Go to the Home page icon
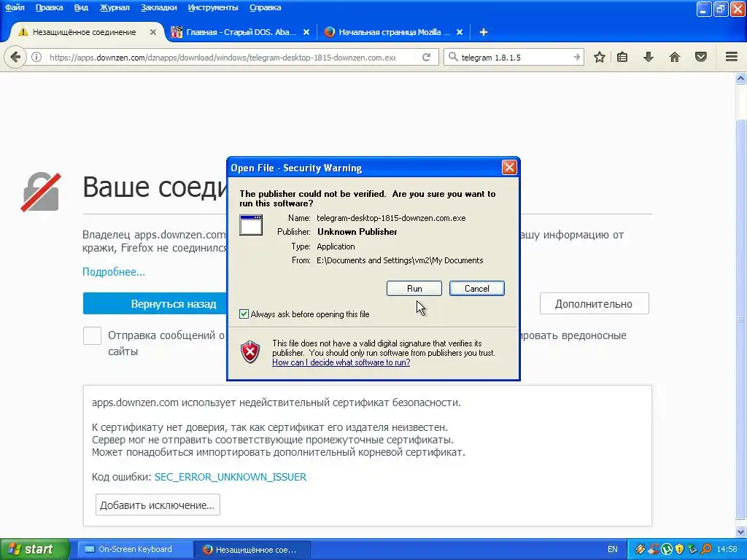Image resolution: width=747 pixels, height=560 pixels. (x=674, y=57)
